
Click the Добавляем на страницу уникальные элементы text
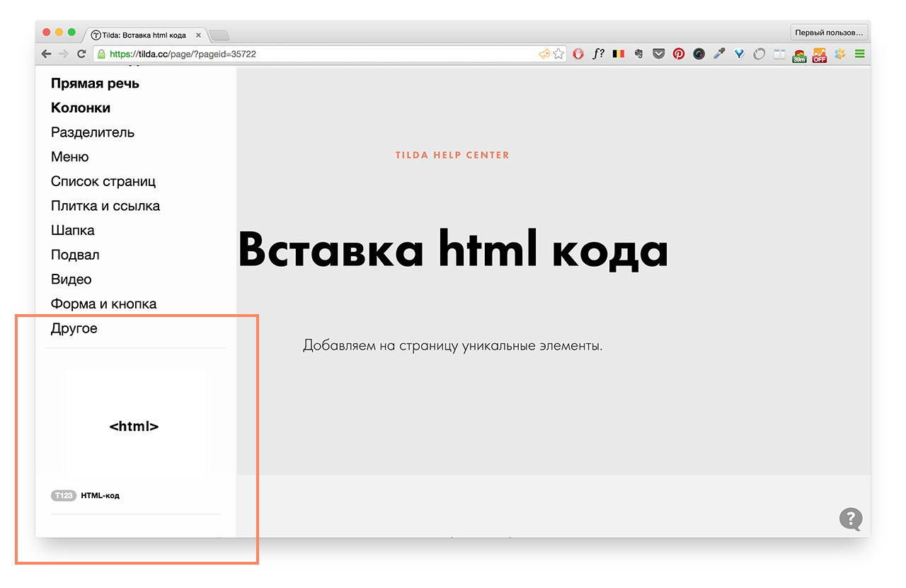pyautogui.click(x=452, y=346)
